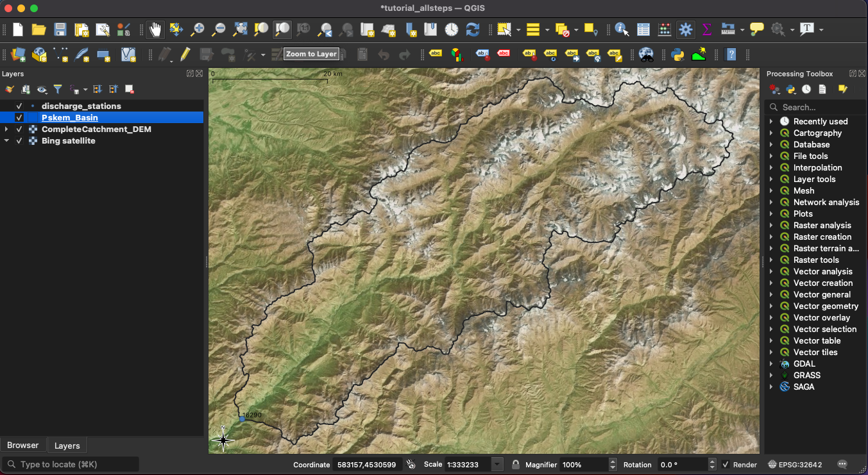The height and width of the screenshot is (475, 868).
Task: Open the Measure tool dropdown arrow
Action: coord(742,29)
